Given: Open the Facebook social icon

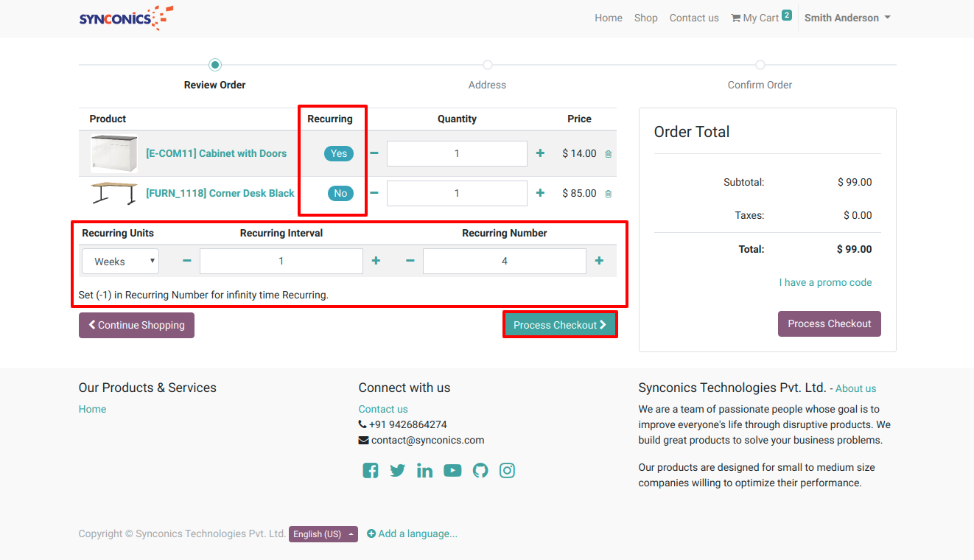Looking at the screenshot, I should point(371,470).
